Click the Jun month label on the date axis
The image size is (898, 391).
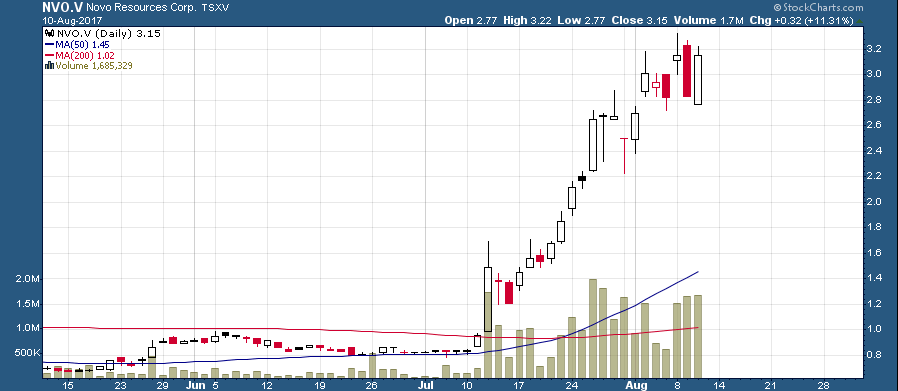195,385
